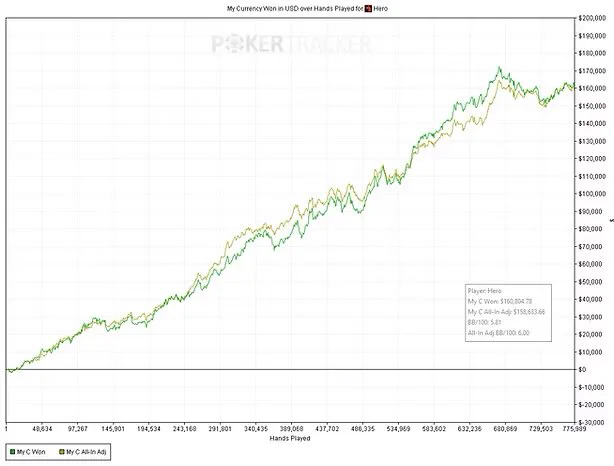Click the $170,000 y-axis label

pos(591,71)
